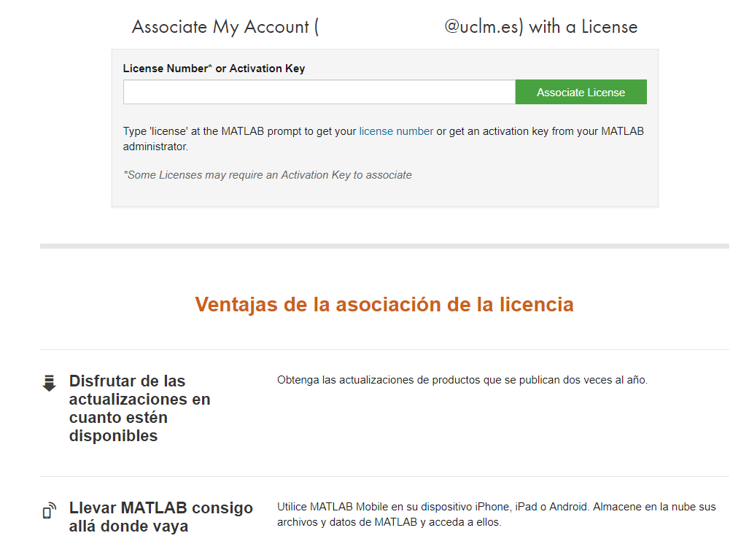Click the instruction 'Type 'license' at the MATLAB prompt'
The width and height of the screenshot is (749, 560).
[383, 139]
